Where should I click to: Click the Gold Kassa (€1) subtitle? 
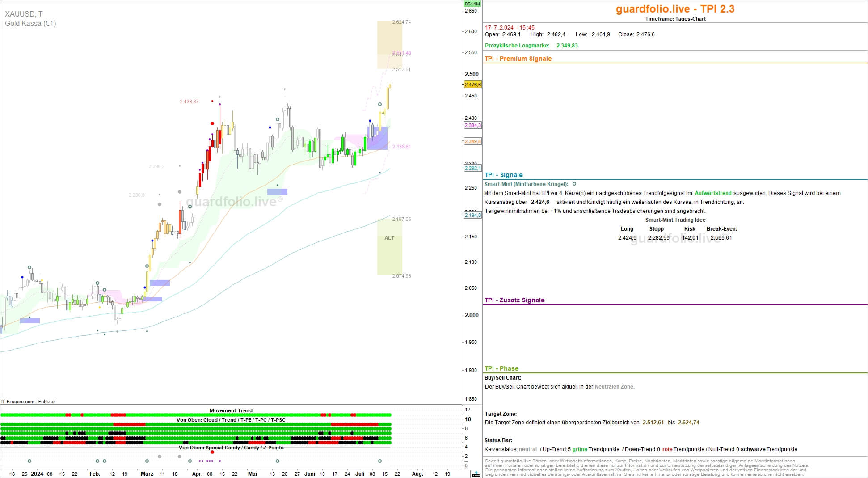tap(30, 23)
